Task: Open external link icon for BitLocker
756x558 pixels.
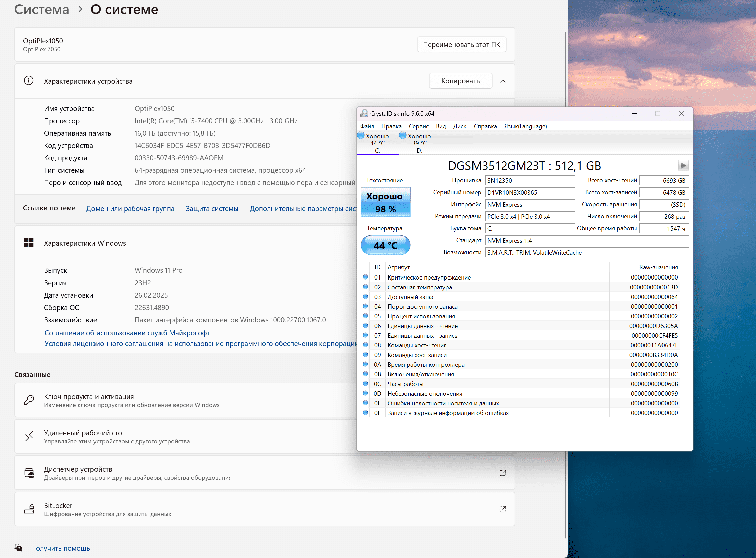Action: [502, 509]
